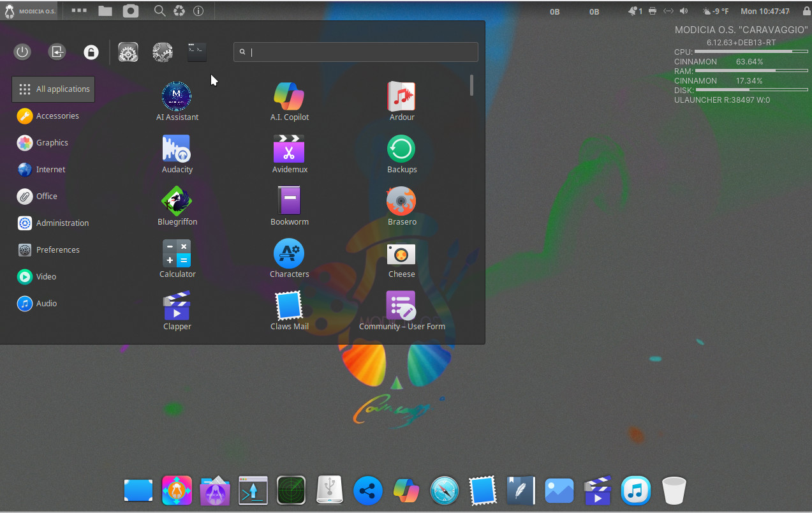The width and height of the screenshot is (812, 513).
Task: Open Community – User Form
Action: pos(402,311)
